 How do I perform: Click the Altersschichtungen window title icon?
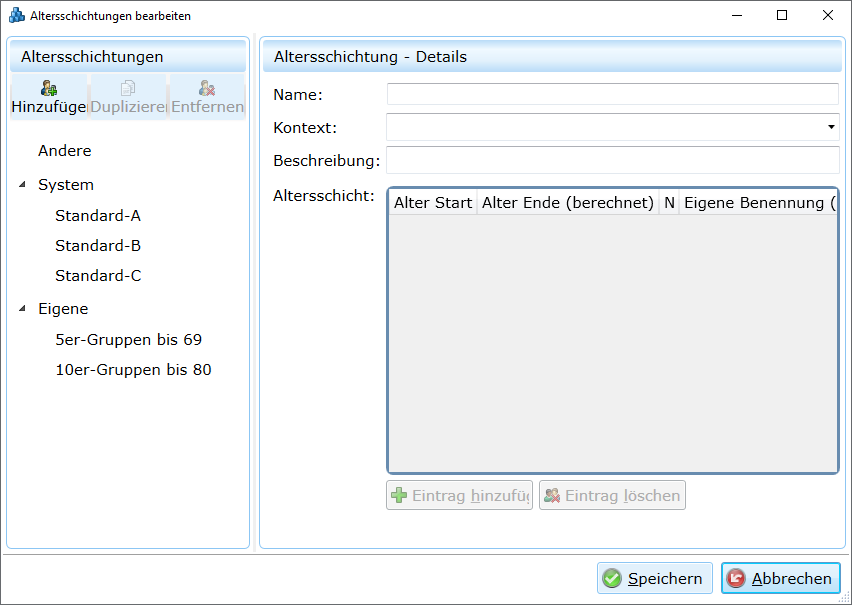click(x=16, y=15)
